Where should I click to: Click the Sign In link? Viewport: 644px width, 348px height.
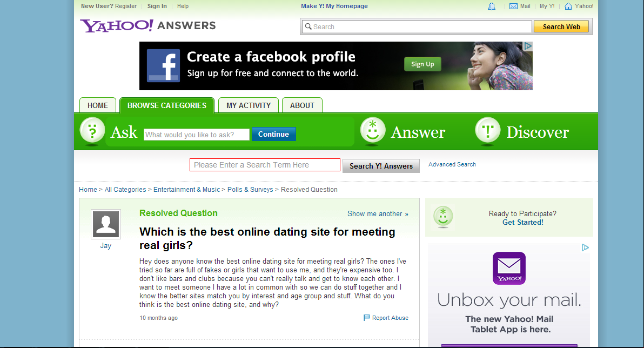[x=157, y=6]
